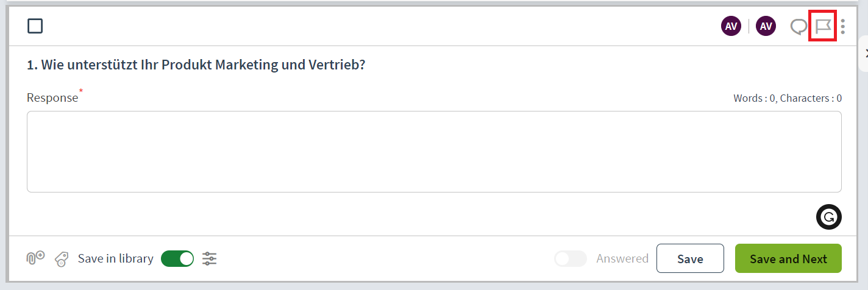Screen dimensions: 868x290
Task: Click the Save in library label
Action: (x=116, y=259)
